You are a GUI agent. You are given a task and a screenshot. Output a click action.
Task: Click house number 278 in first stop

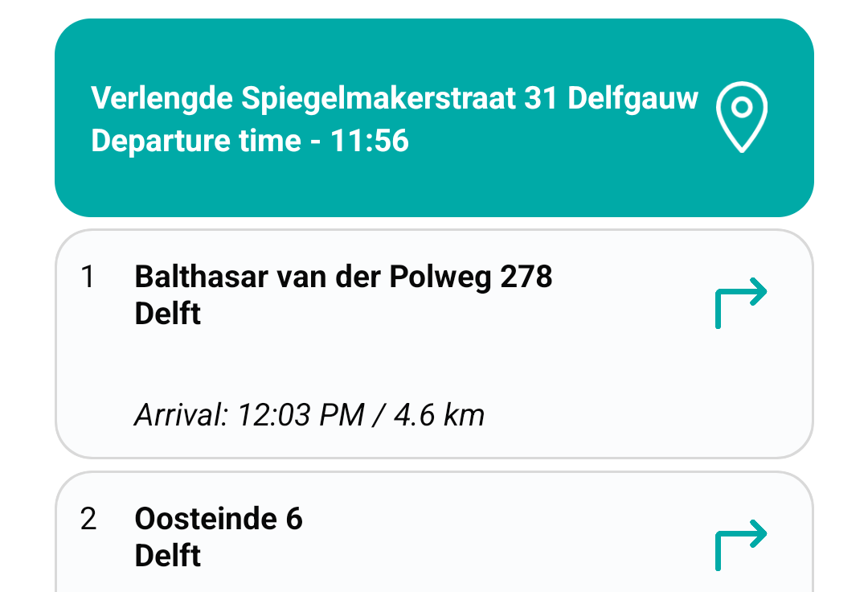[526, 277]
